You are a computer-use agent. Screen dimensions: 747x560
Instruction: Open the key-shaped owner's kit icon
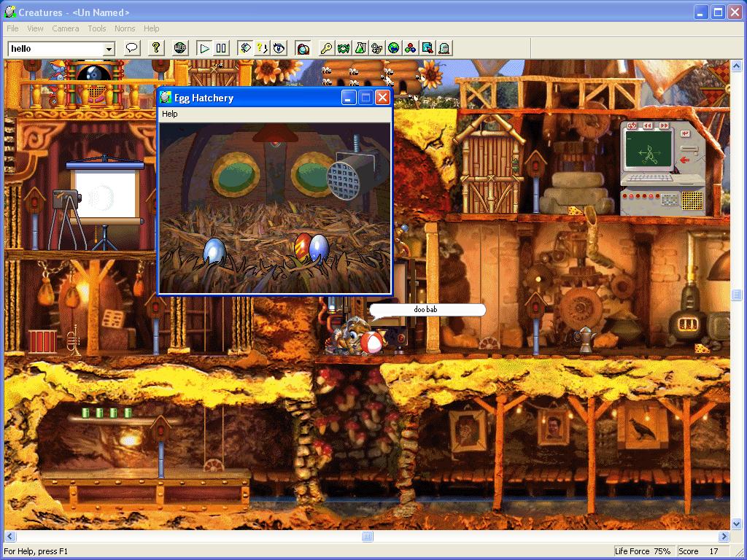tap(326, 48)
